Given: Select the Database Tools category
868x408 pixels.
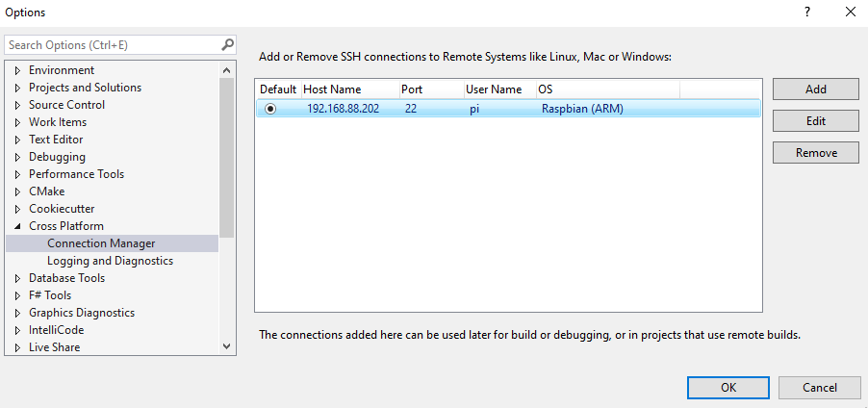Looking at the screenshot, I should [67, 278].
